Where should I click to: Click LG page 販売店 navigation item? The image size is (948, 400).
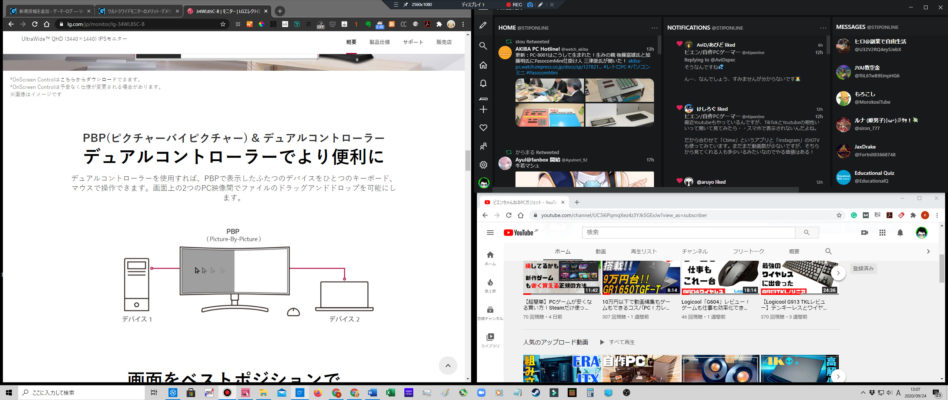444,42
